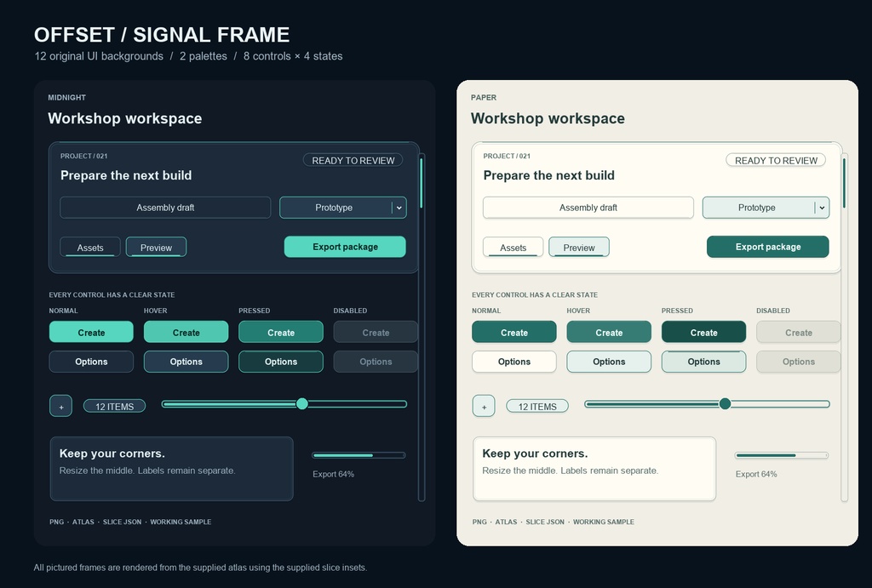Screen dimensions: 872x588
Task: Click the 12 ITEMS chip in Paper panel
Action: (x=537, y=406)
